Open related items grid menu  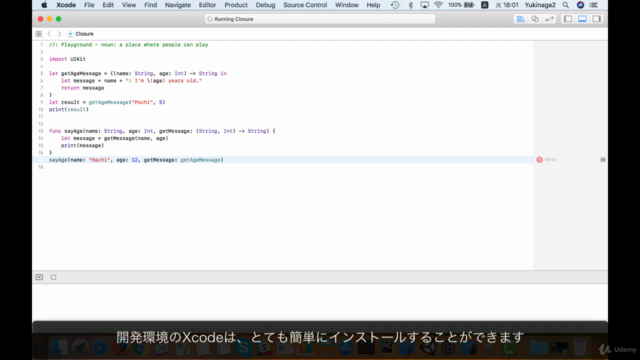pyautogui.click(x=38, y=34)
